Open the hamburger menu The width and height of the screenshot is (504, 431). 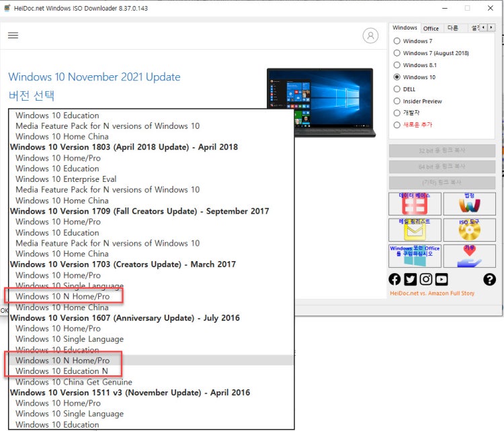[x=13, y=36]
